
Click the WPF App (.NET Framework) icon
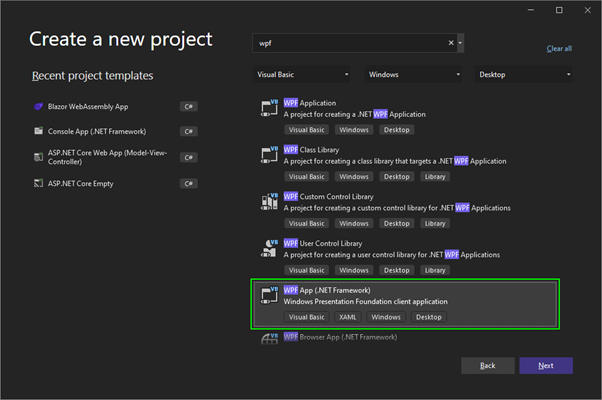(269, 295)
